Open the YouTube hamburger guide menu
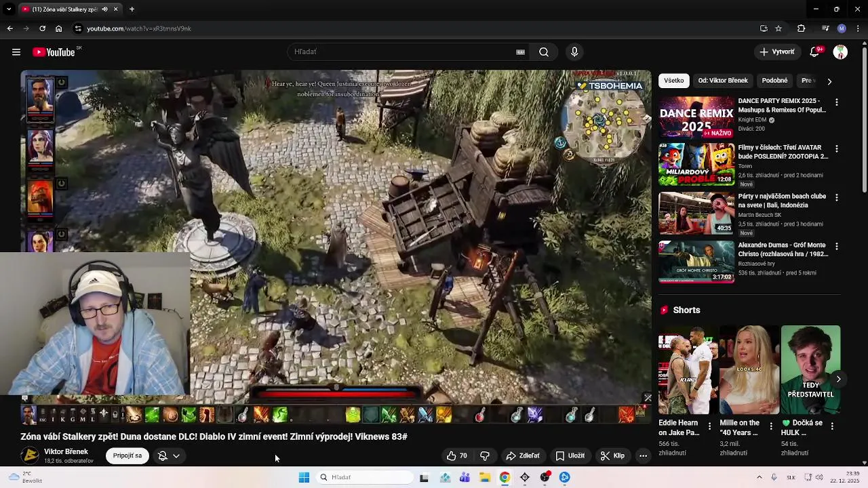The image size is (868, 488). (16, 52)
